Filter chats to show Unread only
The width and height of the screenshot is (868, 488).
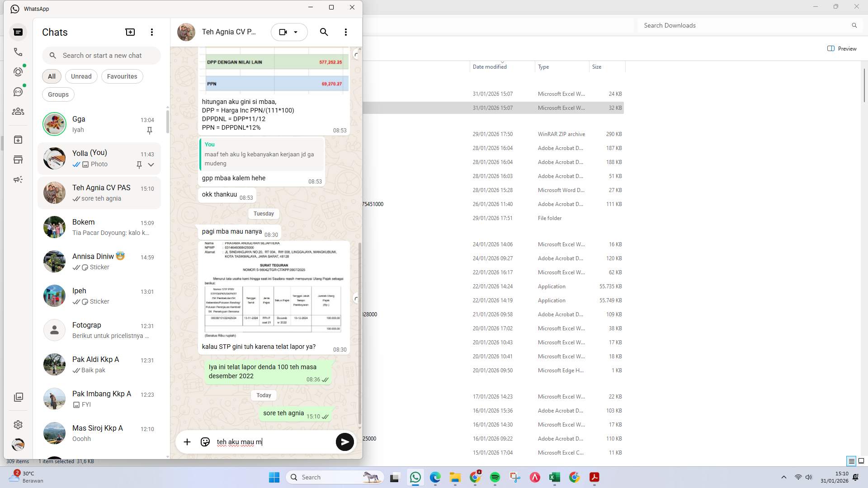coord(81,76)
